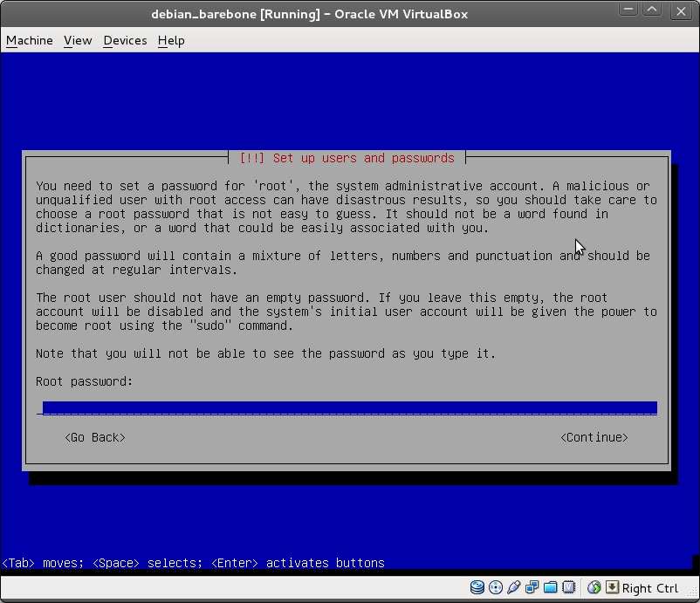Viewport: 700px width, 603px height.
Task: Click the virtualization (V chip) status icon
Action: pos(569,587)
